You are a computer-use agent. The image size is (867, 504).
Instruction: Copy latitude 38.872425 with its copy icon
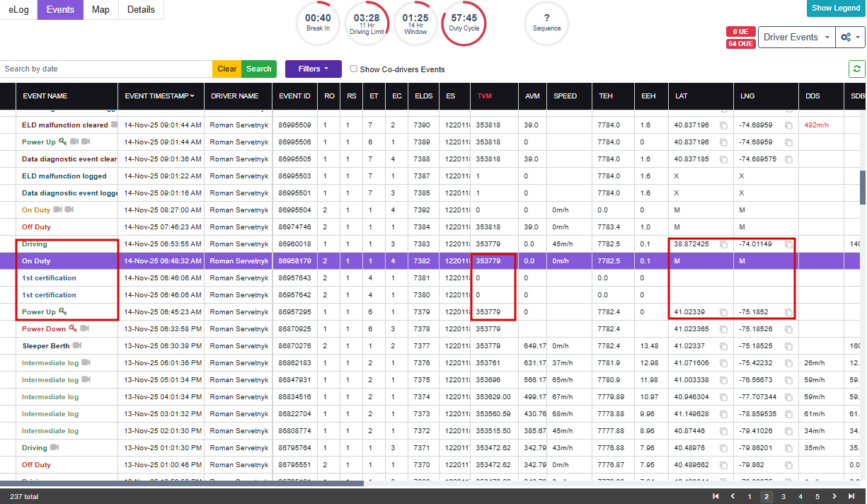click(723, 244)
